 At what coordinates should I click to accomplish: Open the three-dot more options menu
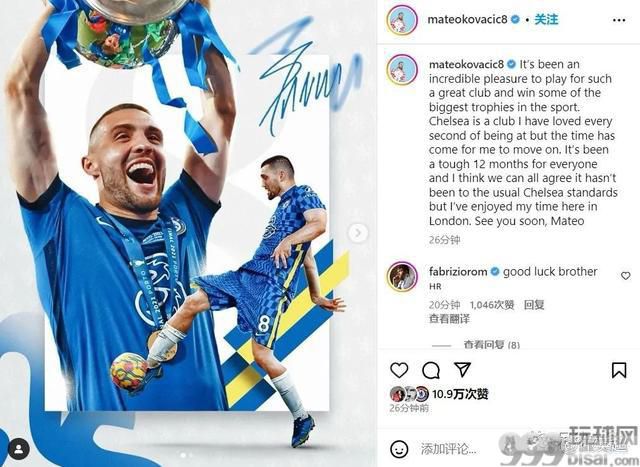click(619, 20)
